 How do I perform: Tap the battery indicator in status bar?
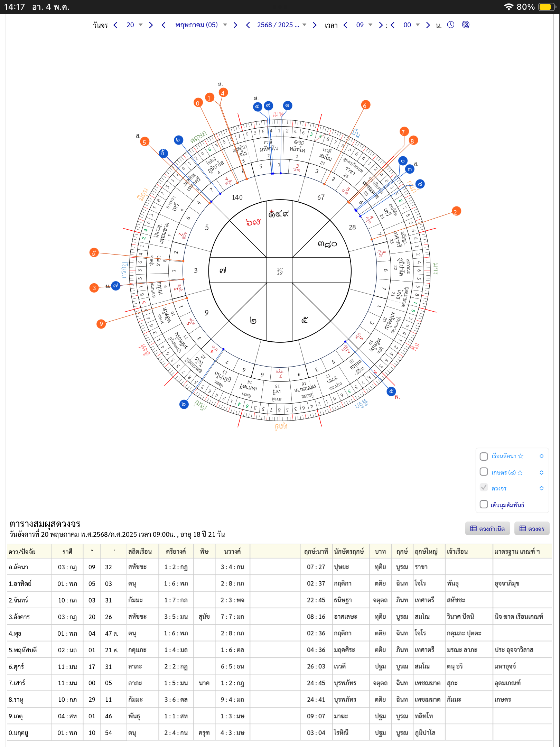[547, 7]
